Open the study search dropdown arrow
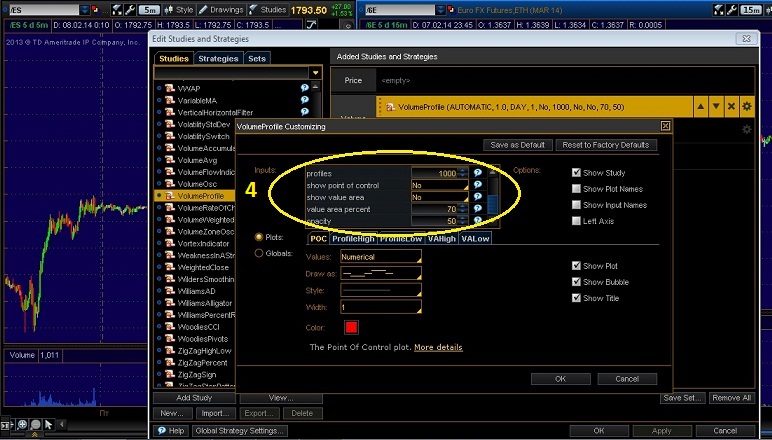Screen dimensions: 772x440 [x=316, y=73]
